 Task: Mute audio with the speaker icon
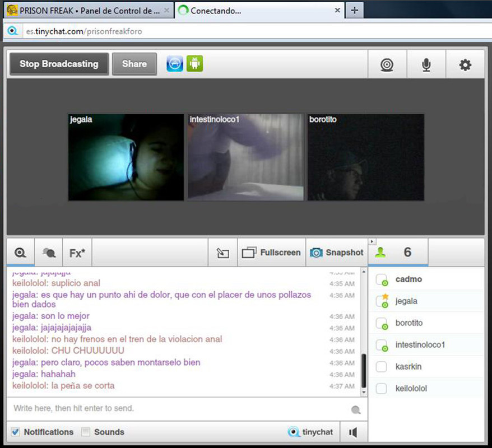coord(353,433)
